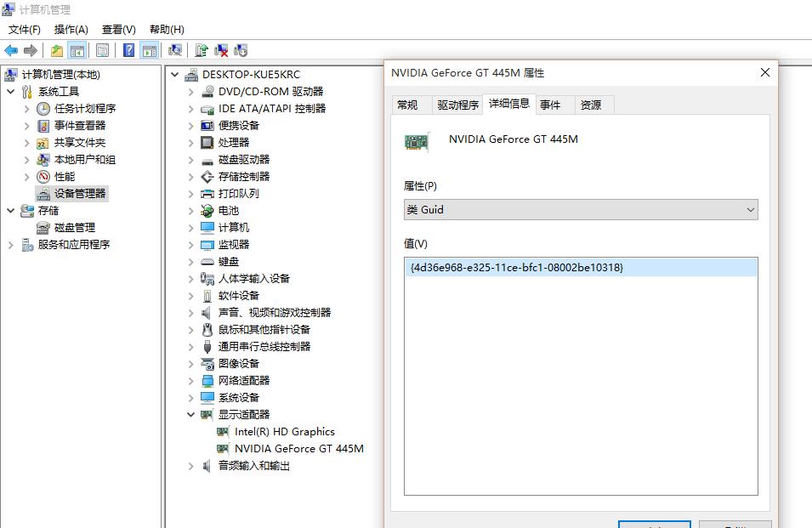Select the IDE ATA/ATAPI 控制器 category

272,109
